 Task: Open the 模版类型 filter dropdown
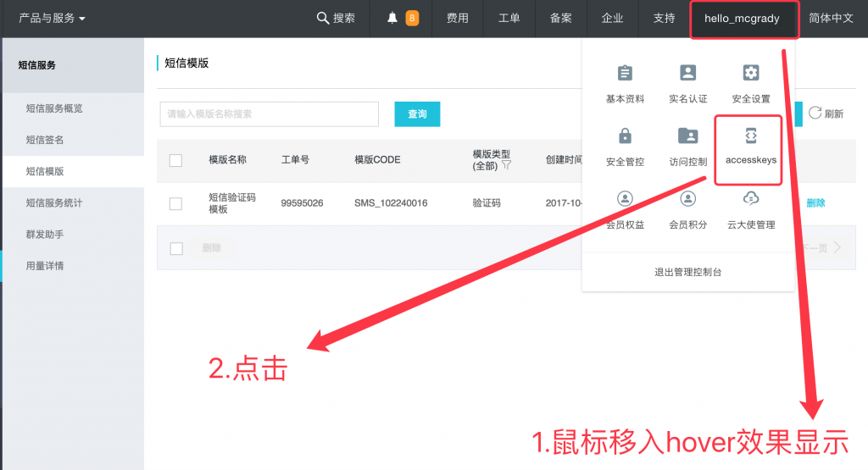pos(506,166)
